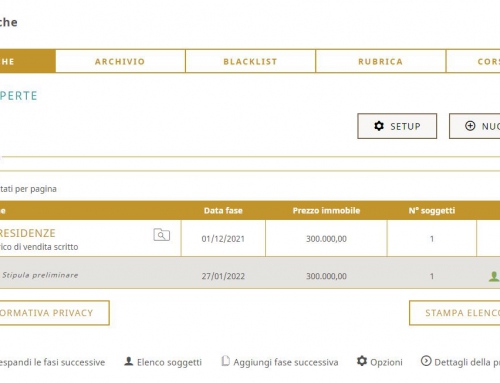Click the document icon beside Aggiungi fase successiva
Image resolution: width=500 pixels, height=383 pixels.
[226, 361]
